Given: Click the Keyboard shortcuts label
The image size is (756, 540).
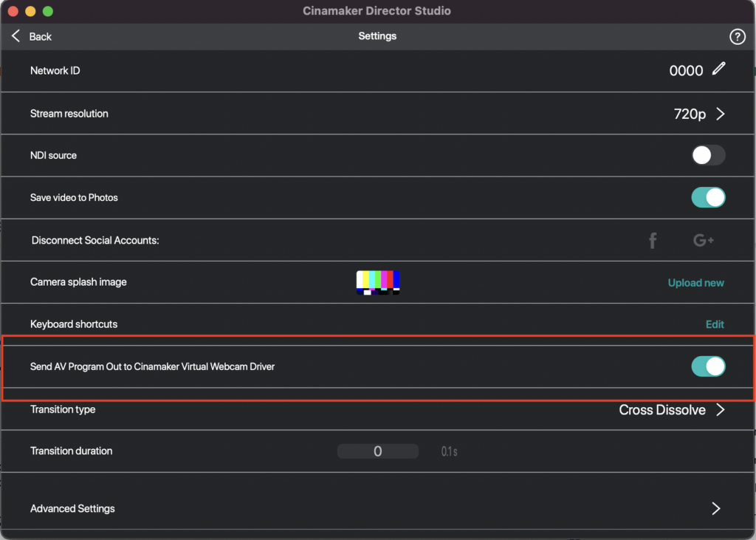Looking at the screenshot, I should [x=74, y=324].
